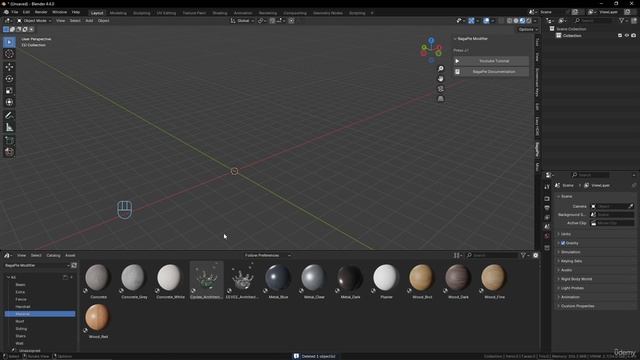Open the Options dropdown in viewport
This screenshot has width=640, height=360.
pos(528,29)
